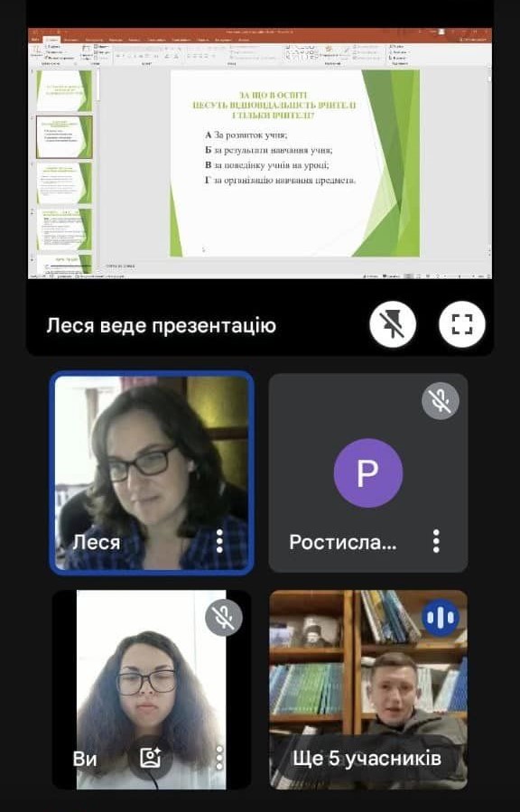
Task: Select the third slide thumbnail in PowerPoint
Action: pyautogui.click(x=64, y=183)
